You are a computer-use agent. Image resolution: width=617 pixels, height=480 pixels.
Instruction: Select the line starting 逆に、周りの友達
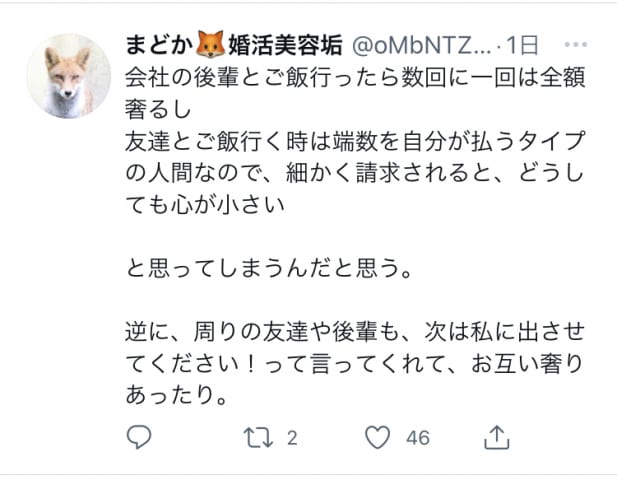355,332
